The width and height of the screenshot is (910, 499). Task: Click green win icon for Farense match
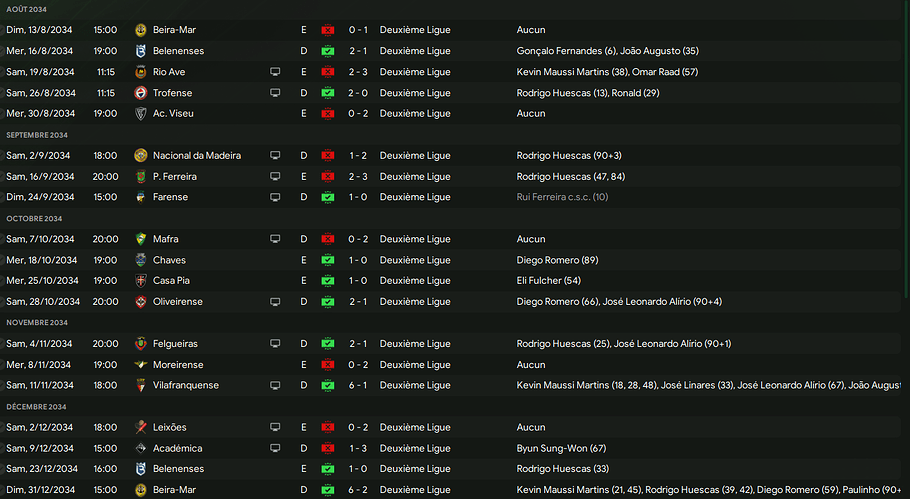click(326, 197)
